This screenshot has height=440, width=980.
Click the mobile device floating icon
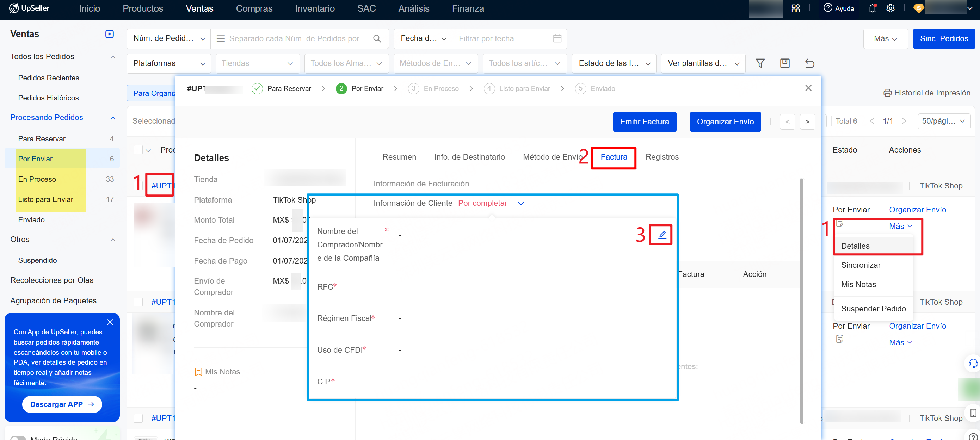(973, 413)
